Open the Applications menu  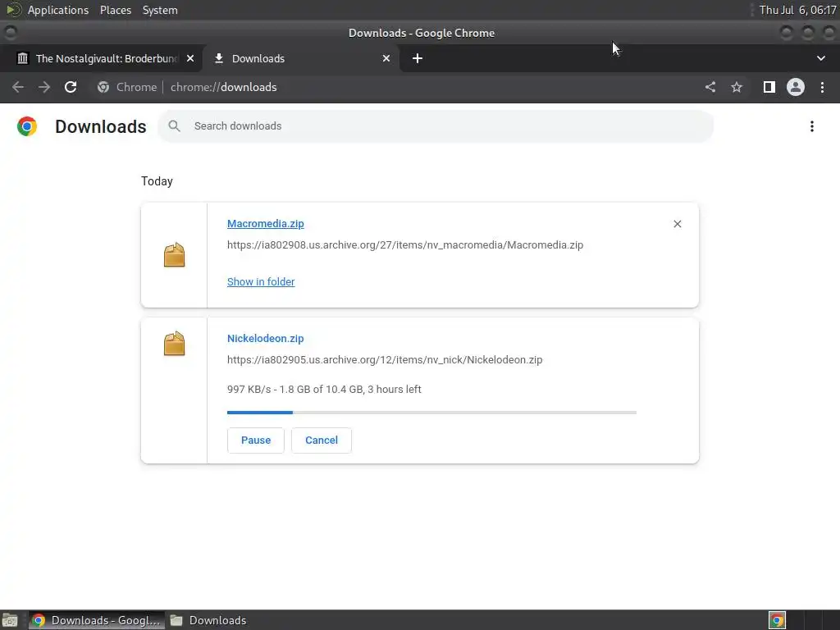(58, 10)
